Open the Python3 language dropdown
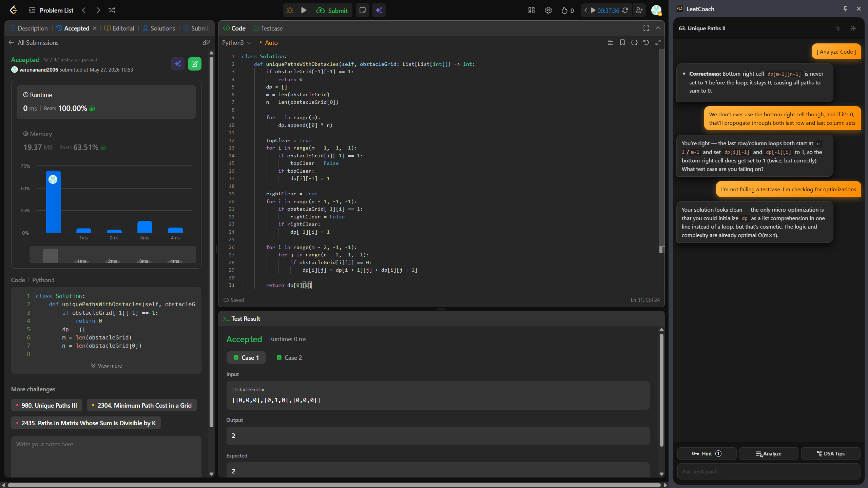 coord(236,43)
